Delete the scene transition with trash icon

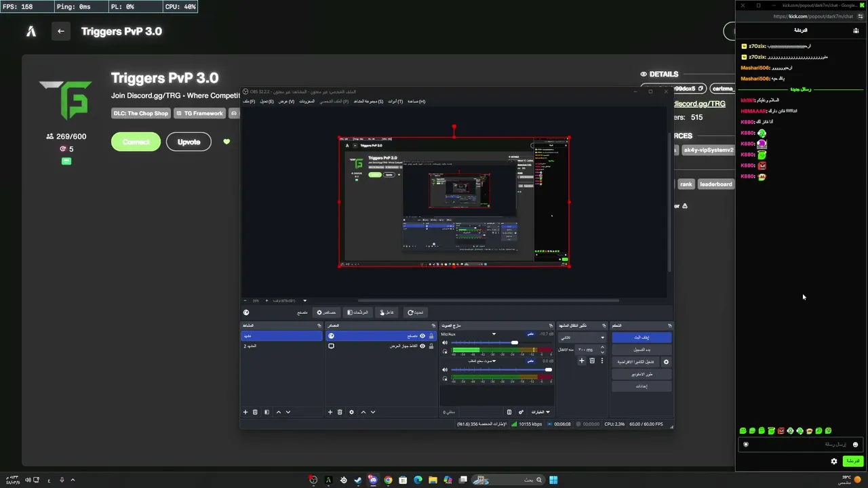tap(591, 361)
